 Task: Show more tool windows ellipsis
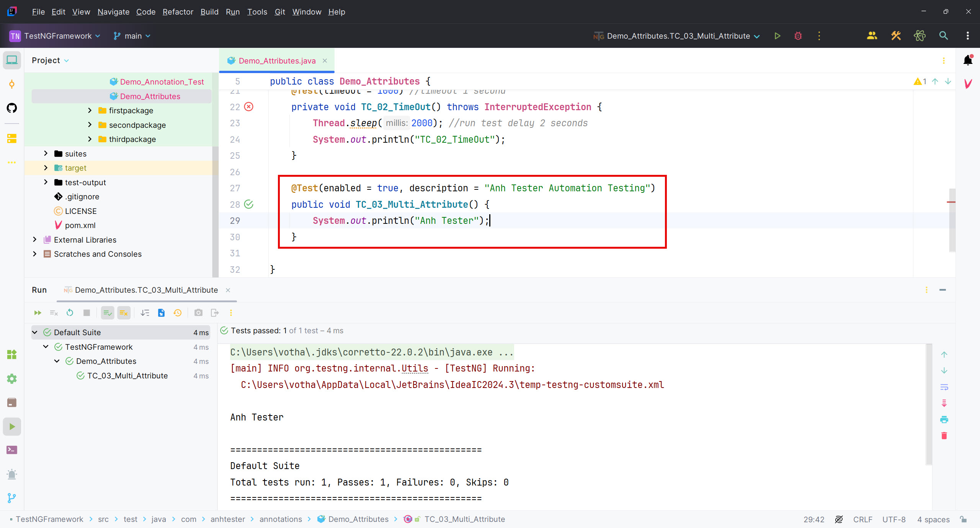[x=12, y=162]
